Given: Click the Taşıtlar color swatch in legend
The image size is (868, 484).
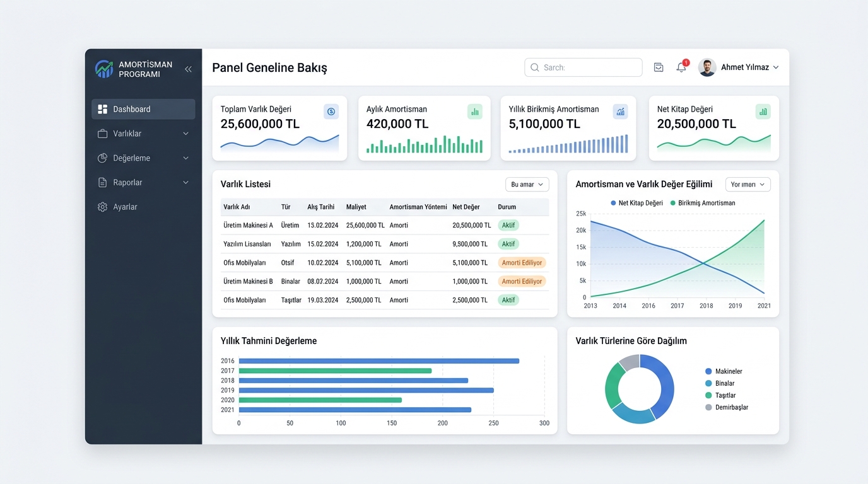Looking at the screenshot, I should (x=708, y=395).
